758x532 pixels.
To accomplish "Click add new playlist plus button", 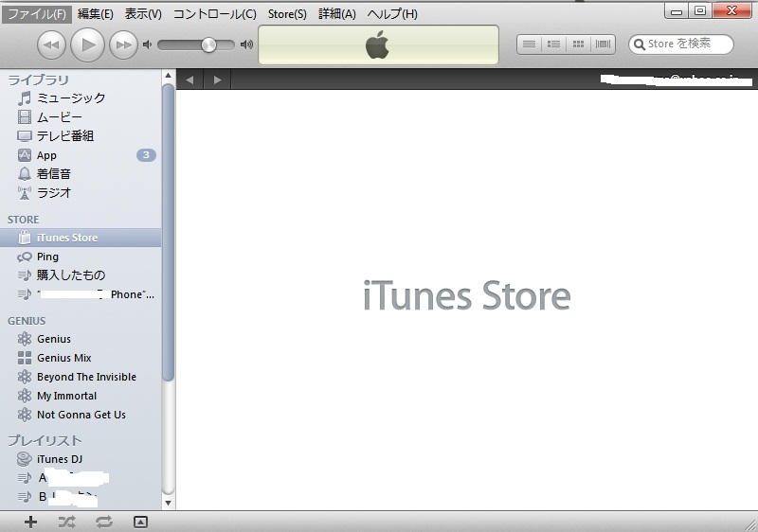I will coord(30,522).
